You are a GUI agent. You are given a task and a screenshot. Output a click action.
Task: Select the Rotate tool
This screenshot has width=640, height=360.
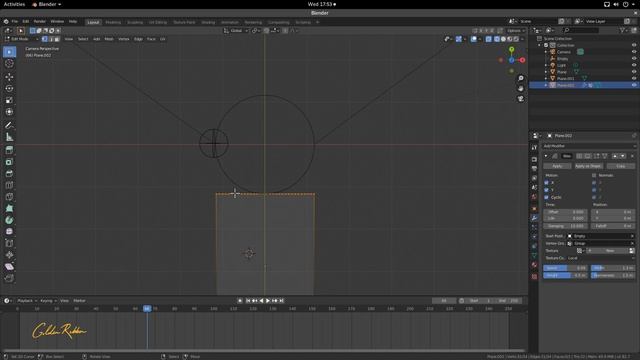click(x=9, y=88)
